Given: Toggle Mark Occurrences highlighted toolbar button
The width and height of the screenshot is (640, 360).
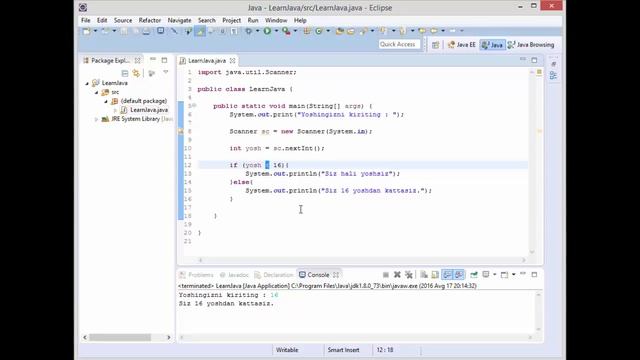Looking at the screenshot, I should pos(200,31).
